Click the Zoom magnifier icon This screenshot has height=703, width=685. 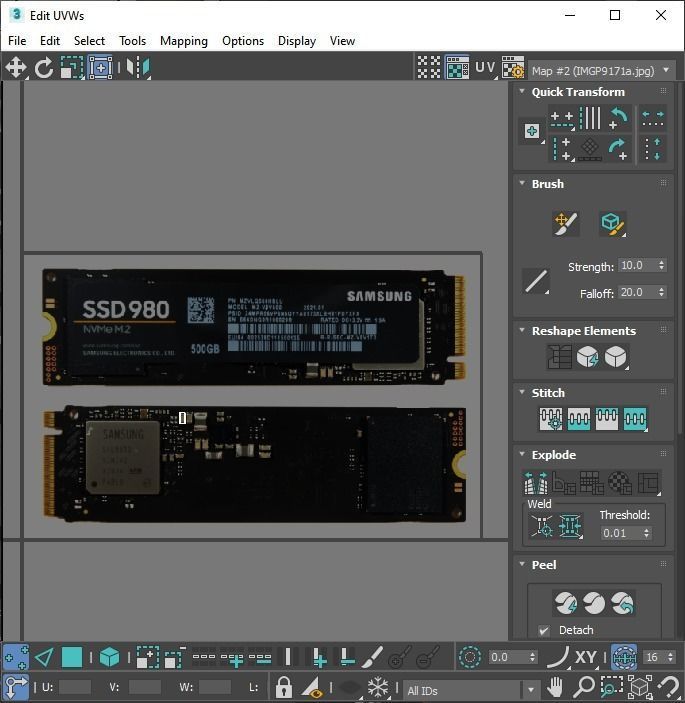584,686
